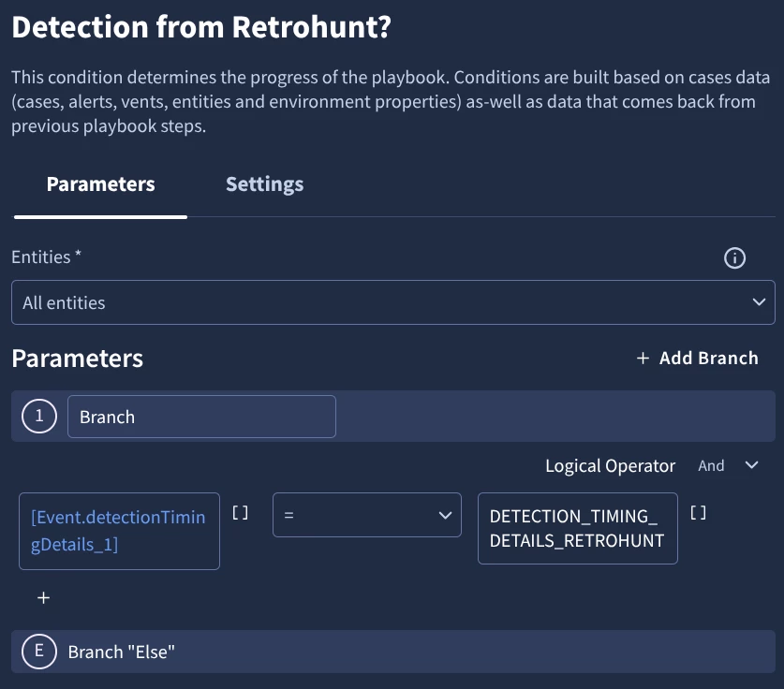Click the Logical Operator label
784x689 pixels.
[610, 465]
